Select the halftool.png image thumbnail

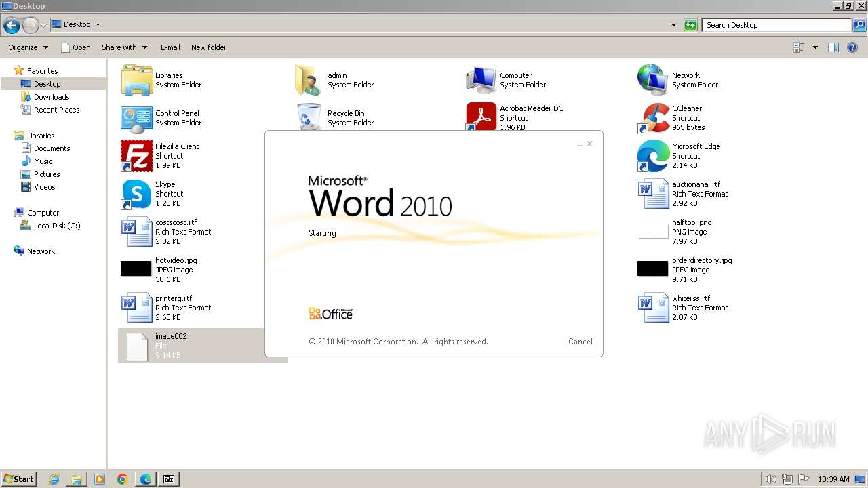(654, 232)
